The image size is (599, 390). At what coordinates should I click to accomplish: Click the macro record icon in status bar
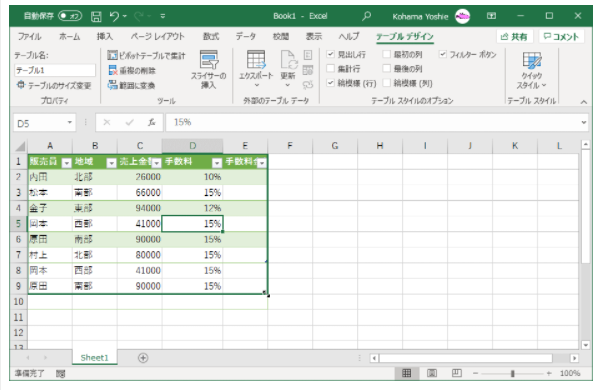click(x=60, y=374)
